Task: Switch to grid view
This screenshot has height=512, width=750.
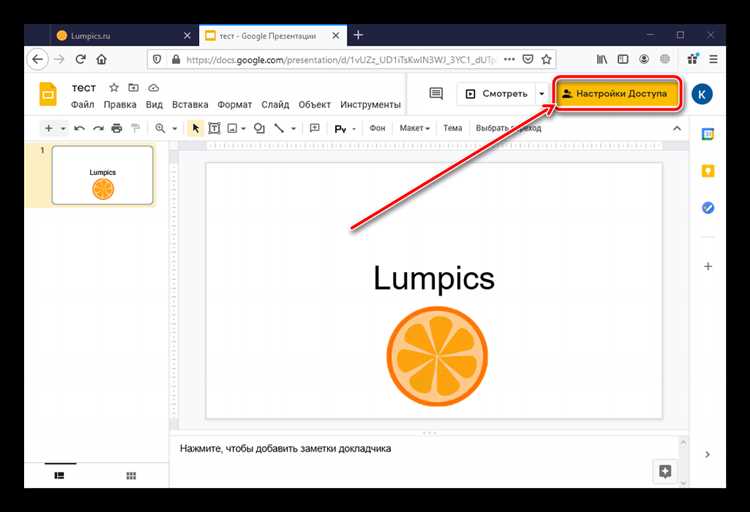Action: [131, 475]
